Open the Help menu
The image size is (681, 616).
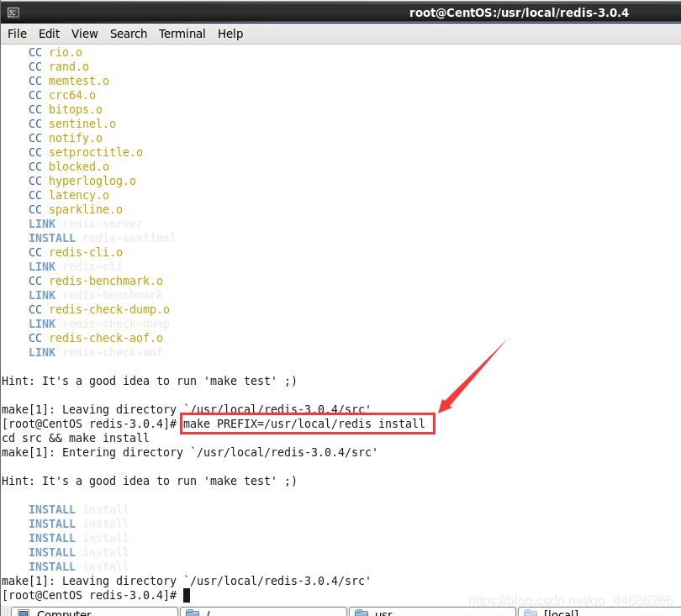point(230,34)
